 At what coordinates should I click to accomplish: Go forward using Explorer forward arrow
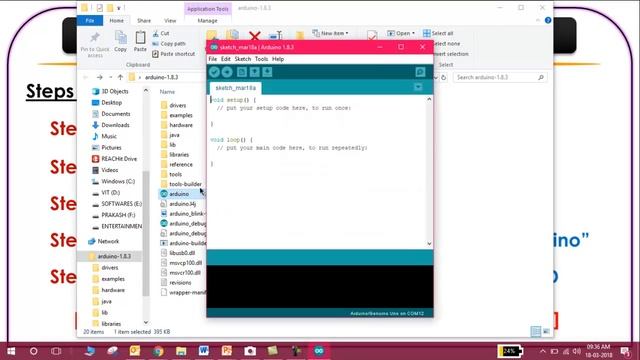click(100, 77)
